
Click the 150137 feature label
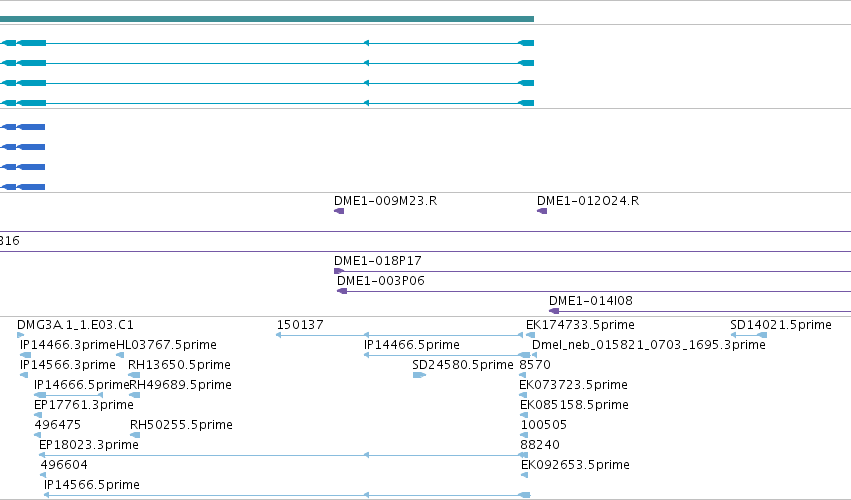tap(300, 325)
